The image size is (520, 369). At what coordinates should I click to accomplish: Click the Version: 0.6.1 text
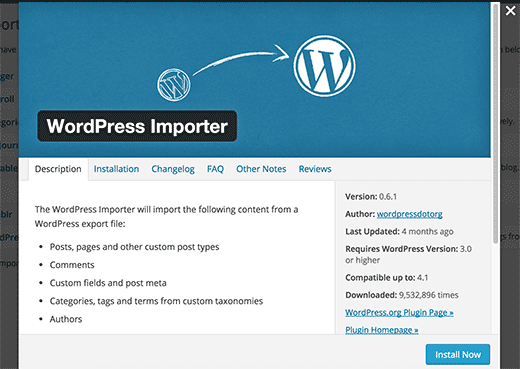click(371, 197)
